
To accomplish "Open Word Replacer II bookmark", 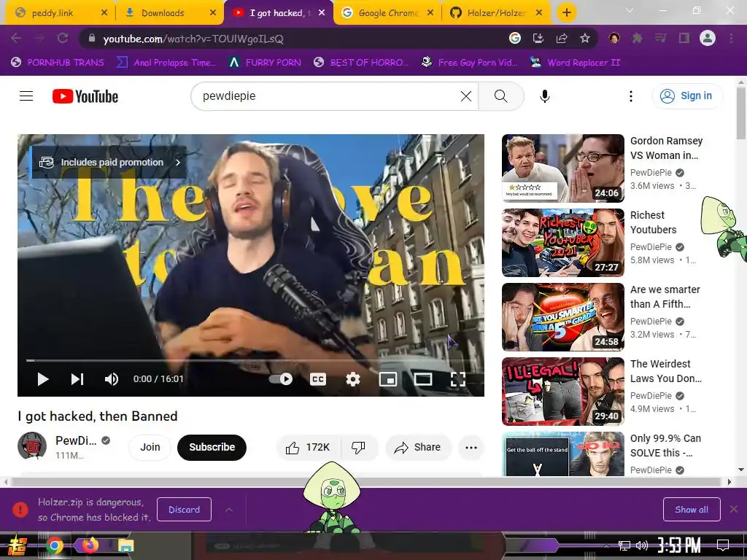I will point(575,63).
